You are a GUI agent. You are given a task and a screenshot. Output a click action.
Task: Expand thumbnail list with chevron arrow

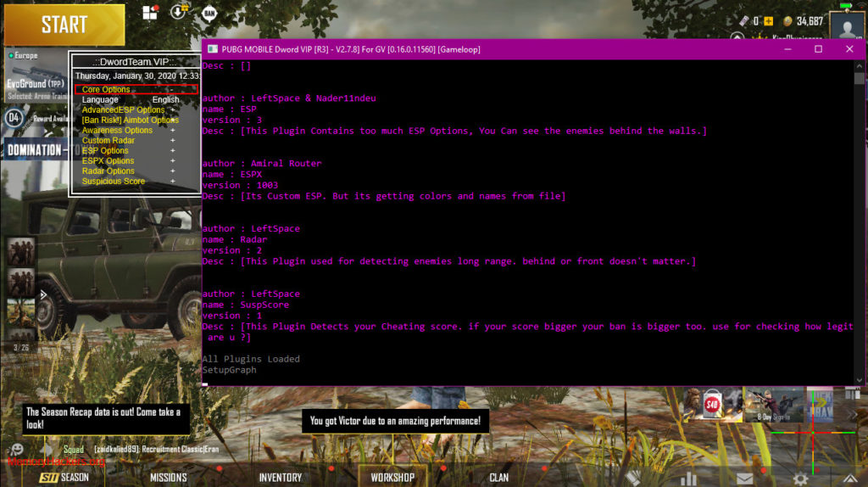[43, 294]
